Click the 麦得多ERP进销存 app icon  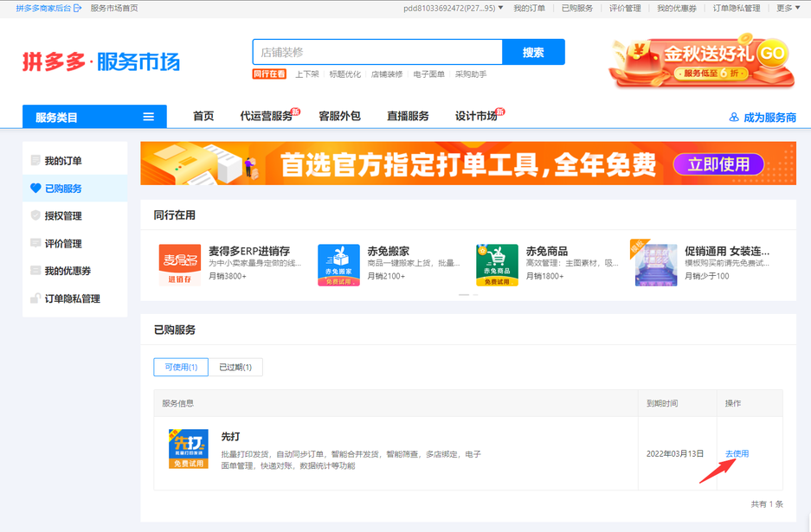coord(180,265)
